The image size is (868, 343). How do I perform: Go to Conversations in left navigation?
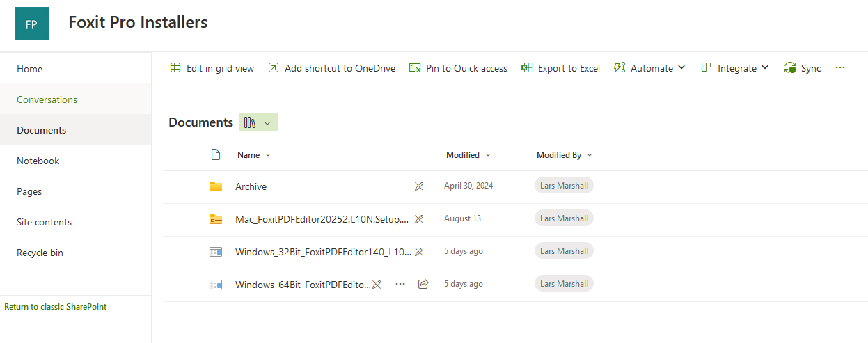pos(47,99)
